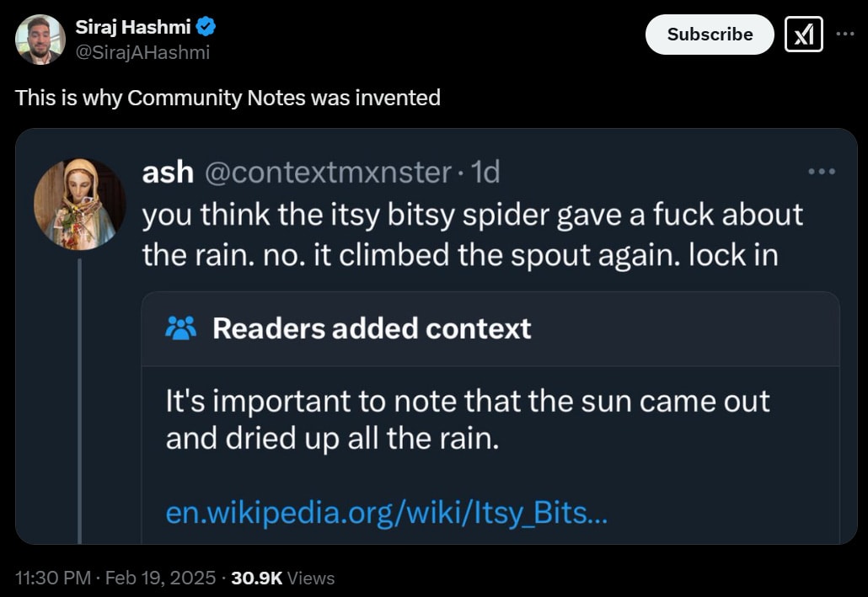This screenshot has height=597, width=868.
Task: Open the post's three-dot more menu
Action: tap(844, 35)
